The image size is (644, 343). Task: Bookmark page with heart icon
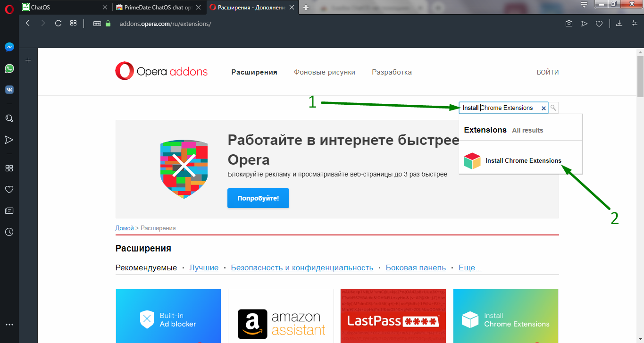599,24
